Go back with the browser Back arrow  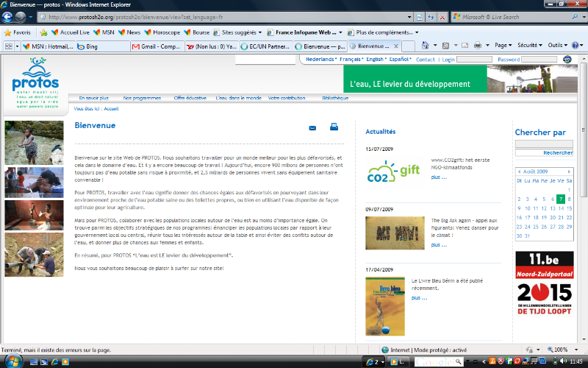[7, 17]
